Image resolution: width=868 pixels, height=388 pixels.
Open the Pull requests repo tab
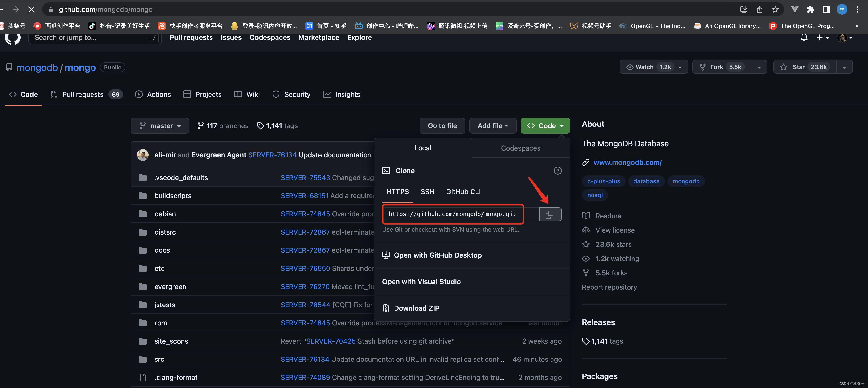pyautogui.click(x=86, y=95)
